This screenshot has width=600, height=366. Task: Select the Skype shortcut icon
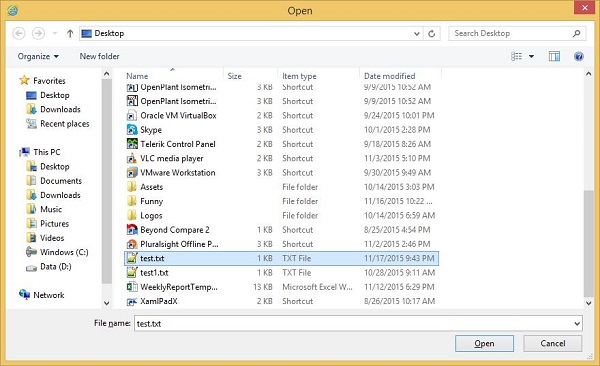[132, 130]
